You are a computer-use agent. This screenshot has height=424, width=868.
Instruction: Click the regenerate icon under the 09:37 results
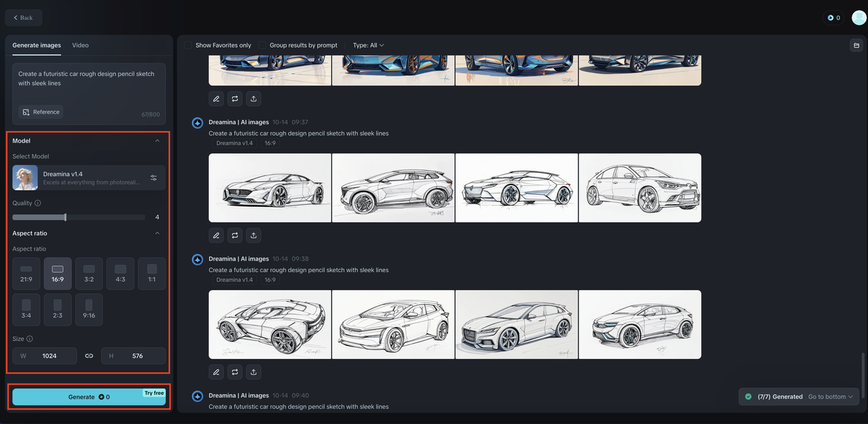pyautogui.click(x=235, y=235)
